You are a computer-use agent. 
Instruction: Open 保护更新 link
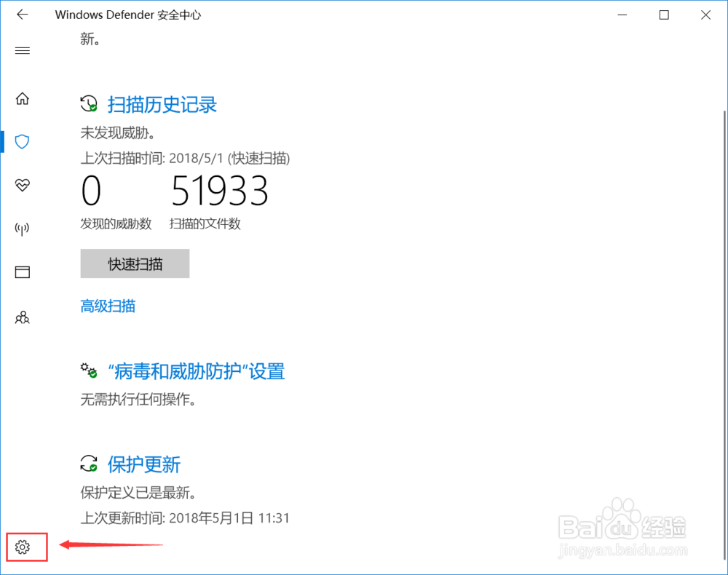144,464
